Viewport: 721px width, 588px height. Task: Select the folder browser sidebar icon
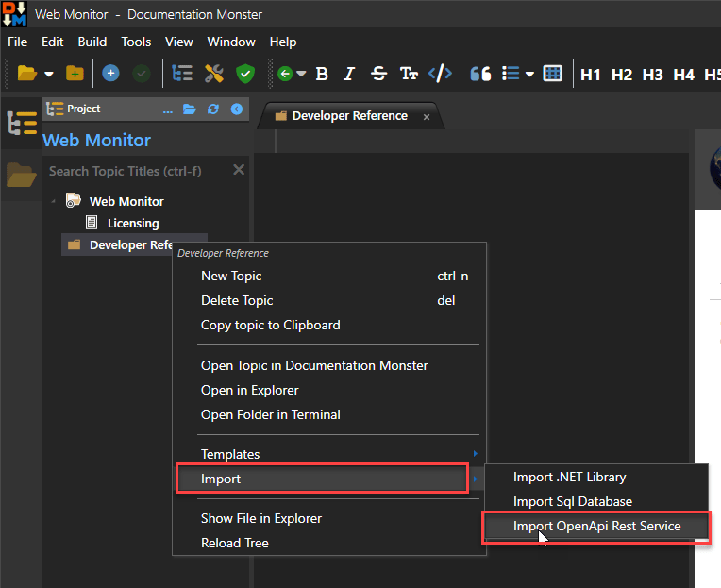pyautogui.click(x=21, y=176)
